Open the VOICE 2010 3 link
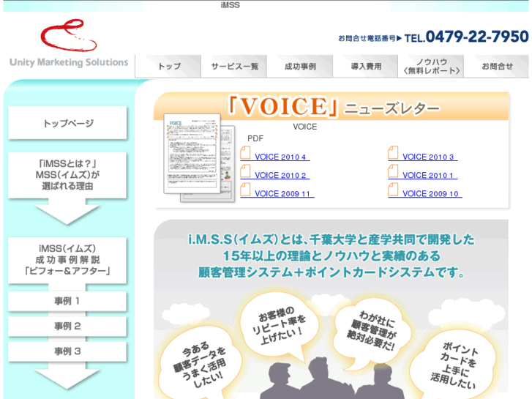Viewport: 532px width, 399px height. click(x=428, y=157)
